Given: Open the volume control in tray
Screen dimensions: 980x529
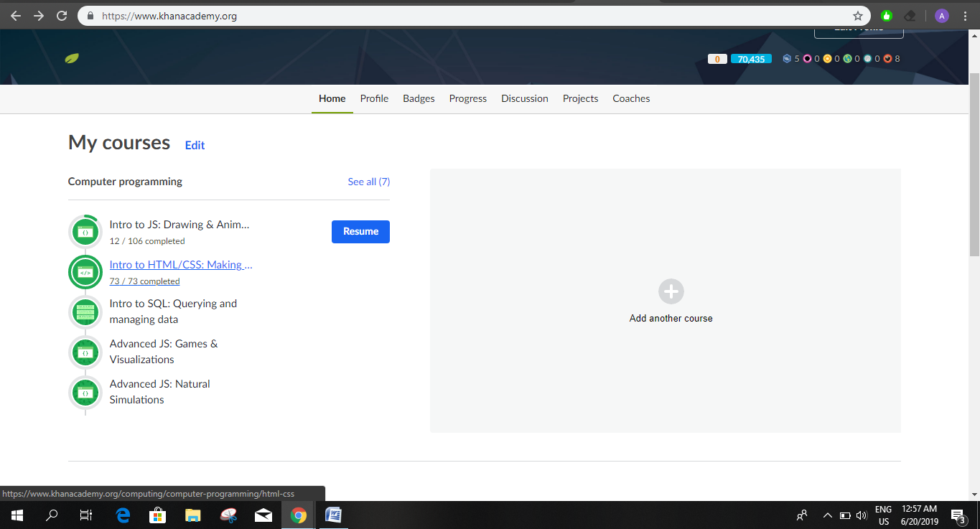Looking at the screenshot, I should (x=862, y=515).
